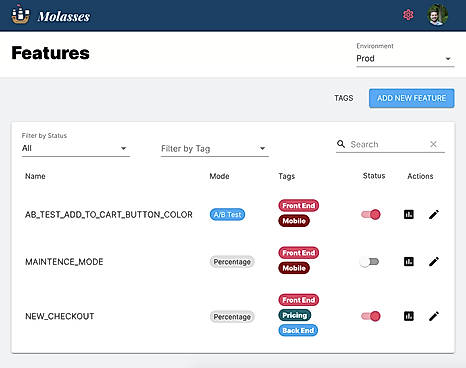View analytics chart for NEW_CHECKOUT
Screen dimensions: 466x368
409,316
